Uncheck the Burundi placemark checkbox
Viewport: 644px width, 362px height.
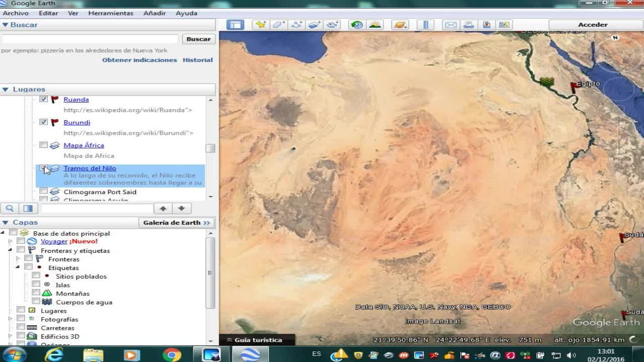(43, 122)
